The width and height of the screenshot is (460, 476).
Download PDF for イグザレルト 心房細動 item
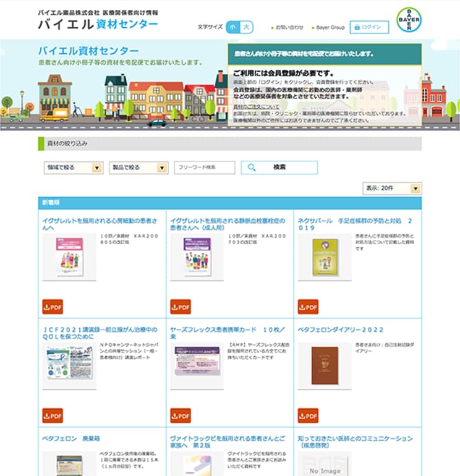click(53, 307)
